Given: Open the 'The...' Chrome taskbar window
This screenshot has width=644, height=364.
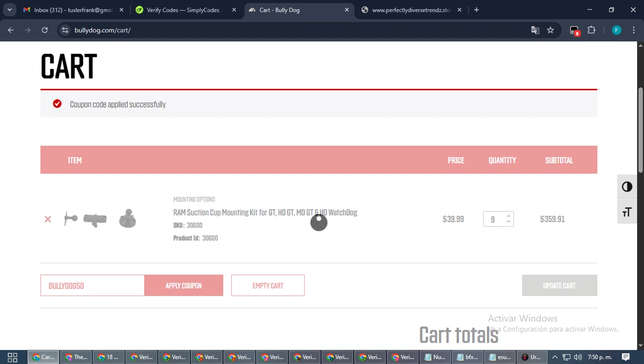Looking at the screenshot, I should click(76, 357).
